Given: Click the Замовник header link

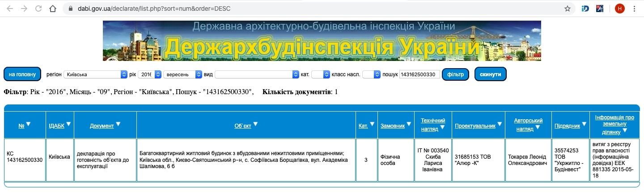Looking at the screenshot, I should (393, 126).
